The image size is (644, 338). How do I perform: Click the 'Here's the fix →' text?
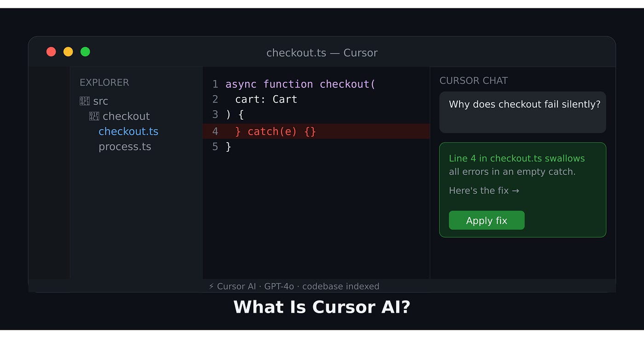pos(484,190)
